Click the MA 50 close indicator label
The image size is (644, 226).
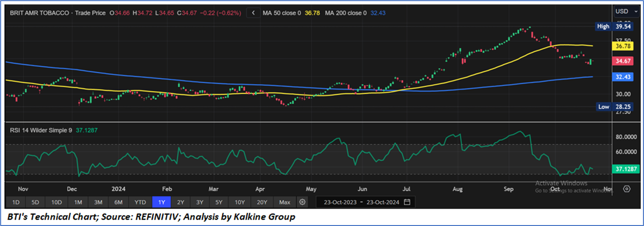click(x=282, y=13)
